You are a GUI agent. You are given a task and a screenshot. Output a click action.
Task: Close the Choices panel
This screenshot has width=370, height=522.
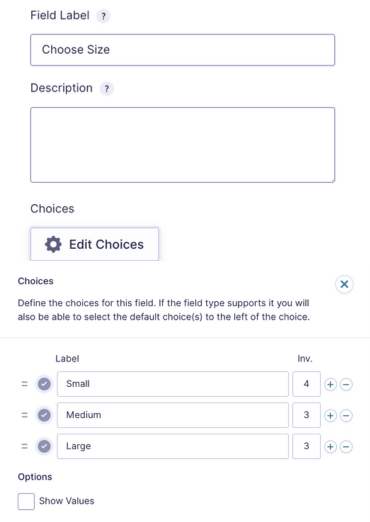pos(344,284)
